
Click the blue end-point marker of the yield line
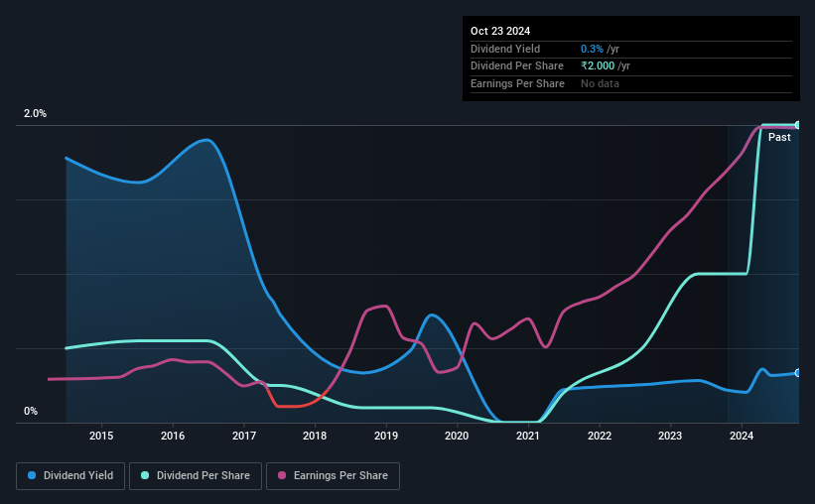(797, 373)
